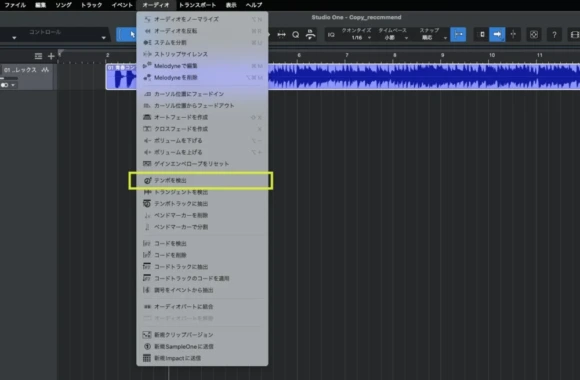This screenshot has height=380, width=580.
Task: Choose コードトラックのコードを適用 entry
Action: [202, 278]
